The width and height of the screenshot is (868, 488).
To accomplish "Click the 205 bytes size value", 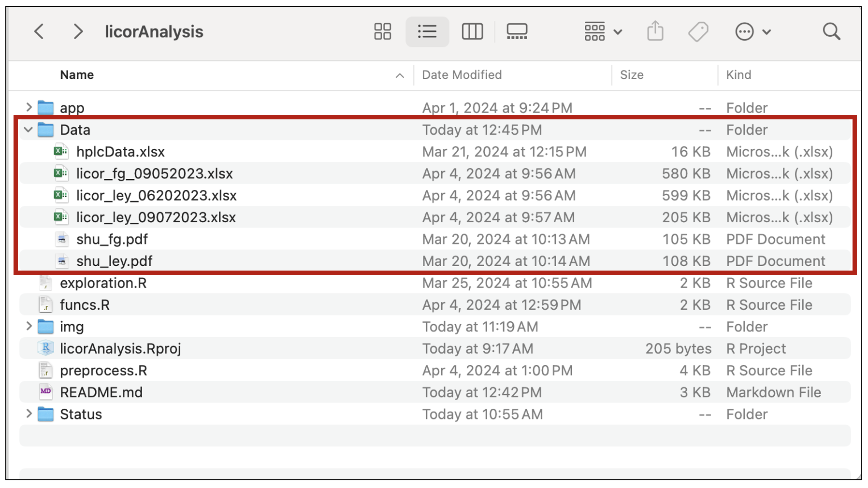I will (678, 349).
